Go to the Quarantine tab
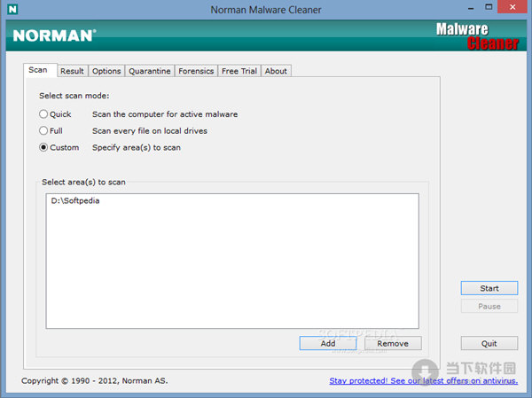 (x=150, y=71)
